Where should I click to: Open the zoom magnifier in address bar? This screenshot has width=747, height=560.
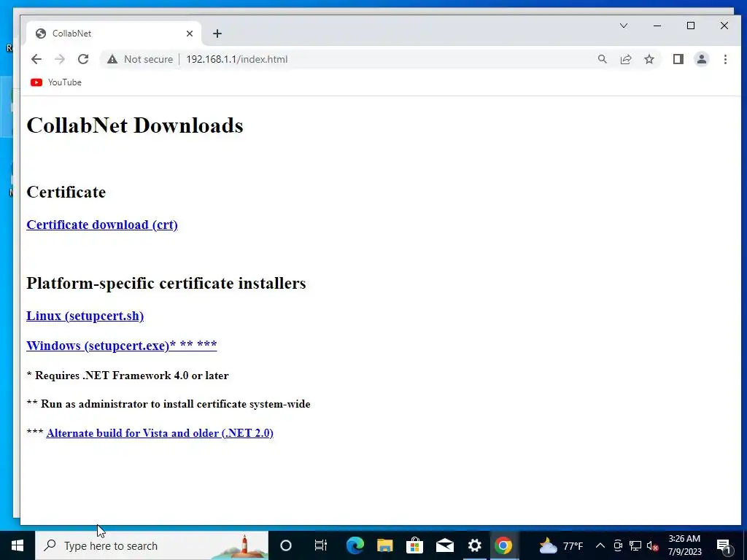(x=602, y=59)
